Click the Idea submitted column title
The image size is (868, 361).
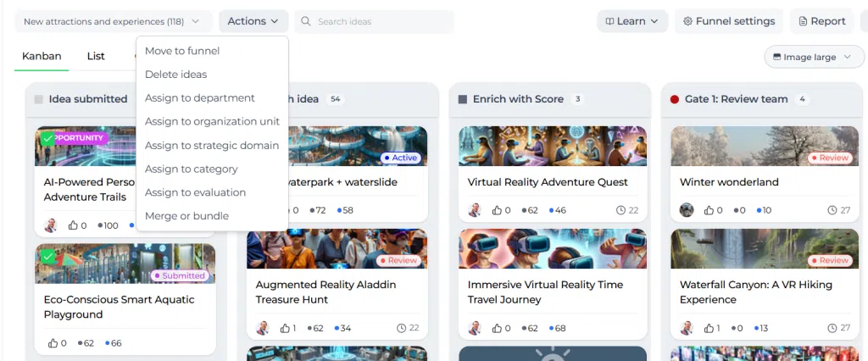coord(88,99)
